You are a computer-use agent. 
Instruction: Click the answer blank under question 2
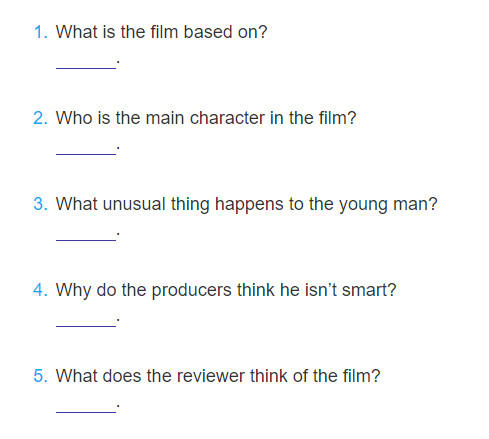tap(86, 150)
